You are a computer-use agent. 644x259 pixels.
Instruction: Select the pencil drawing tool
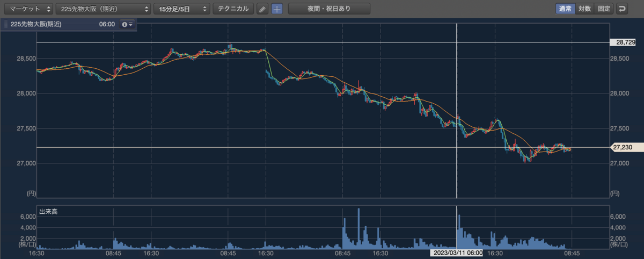pyautogui.click(x=262, y=9)
